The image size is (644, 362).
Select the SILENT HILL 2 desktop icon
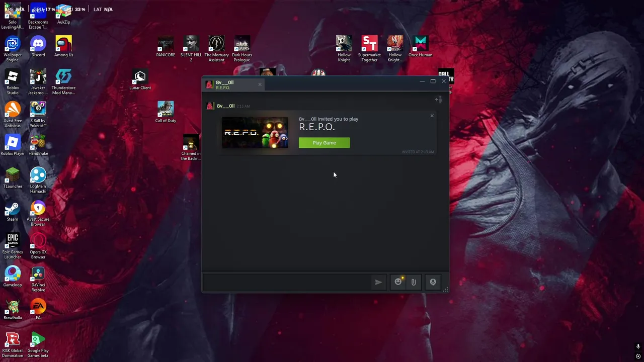coord(191,49)
